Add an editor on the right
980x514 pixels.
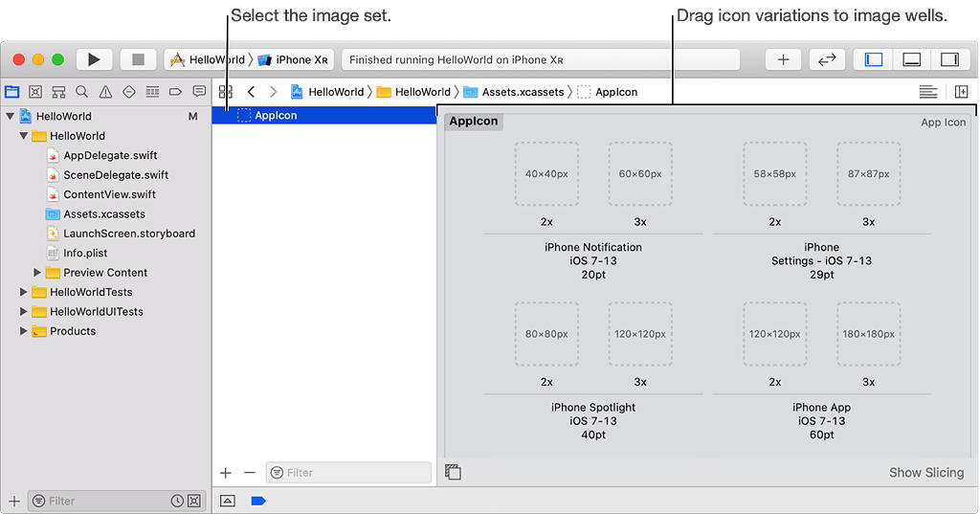pyautogui.click(x=961, y=92)
